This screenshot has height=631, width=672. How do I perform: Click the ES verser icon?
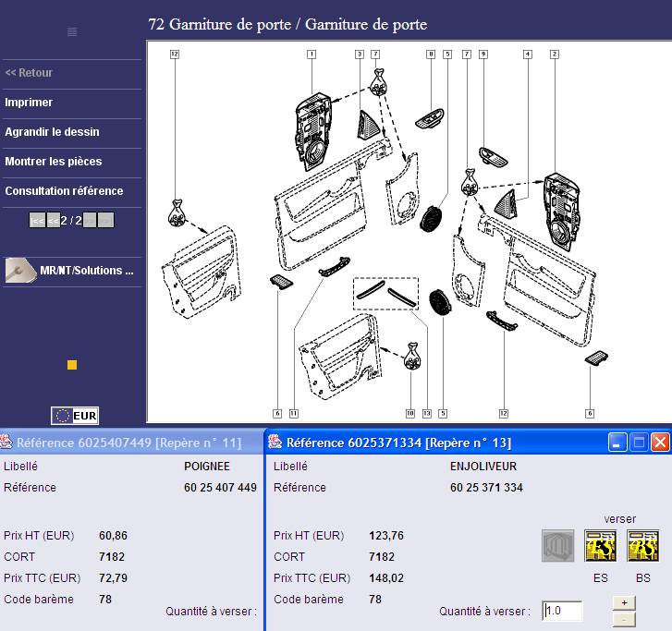600,546
